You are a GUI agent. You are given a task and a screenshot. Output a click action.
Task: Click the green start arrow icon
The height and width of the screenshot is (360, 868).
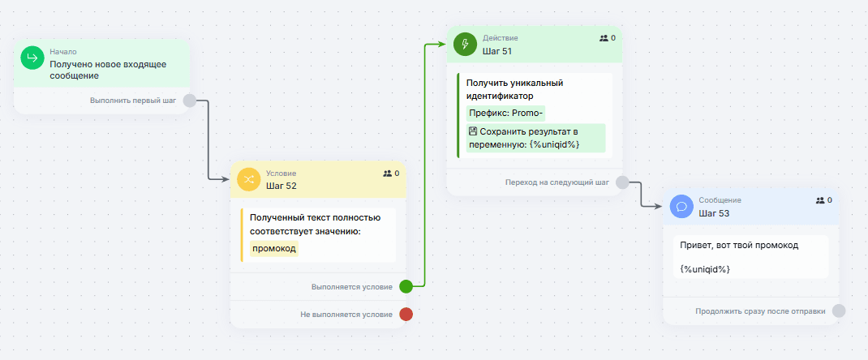point(32,58)
